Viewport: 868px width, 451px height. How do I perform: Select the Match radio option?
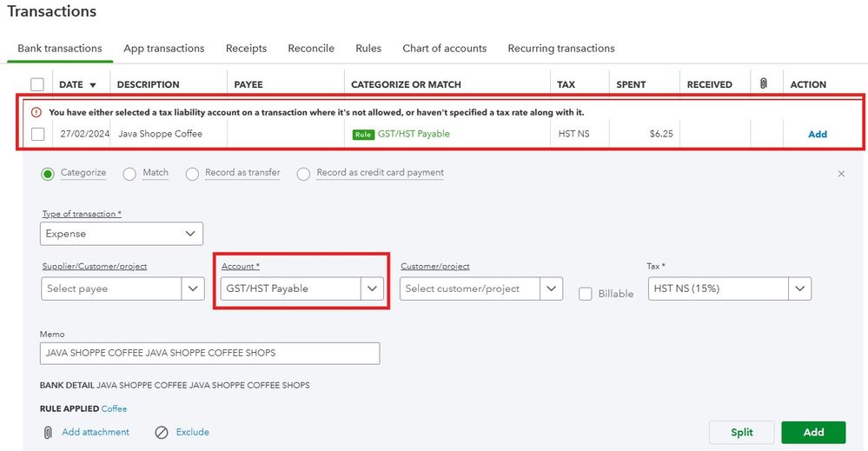[x=129, y=174]
